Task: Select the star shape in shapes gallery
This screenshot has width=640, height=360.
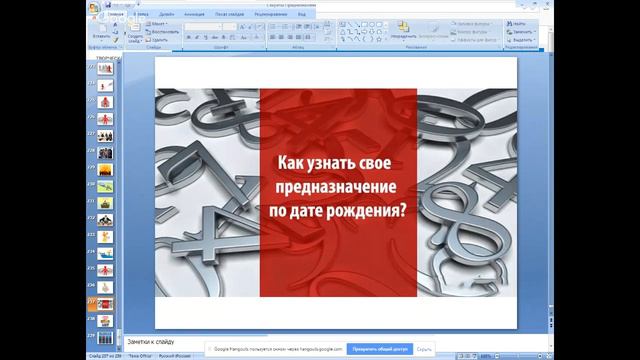Action: point(379,39)
